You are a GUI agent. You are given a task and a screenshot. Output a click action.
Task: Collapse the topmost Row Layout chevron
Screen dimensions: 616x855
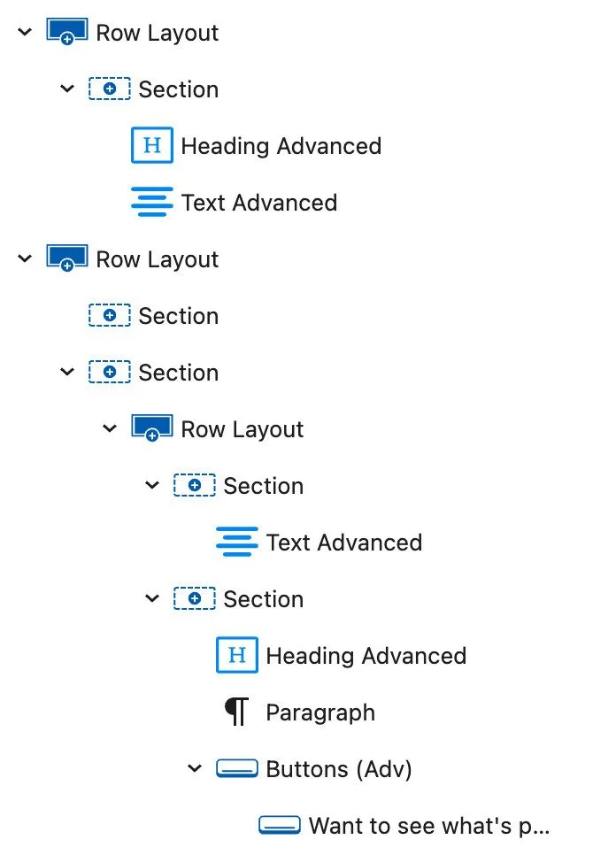tap(25, 33)
